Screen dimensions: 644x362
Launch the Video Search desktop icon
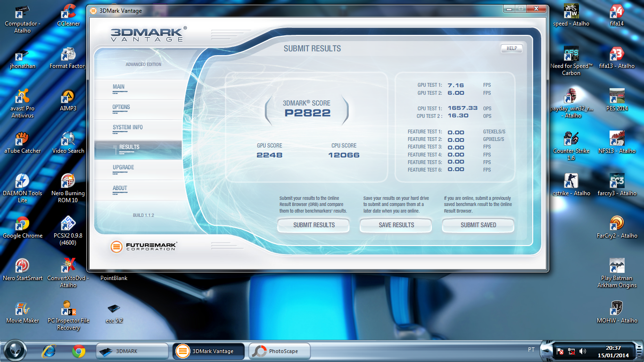pos(68,142)
